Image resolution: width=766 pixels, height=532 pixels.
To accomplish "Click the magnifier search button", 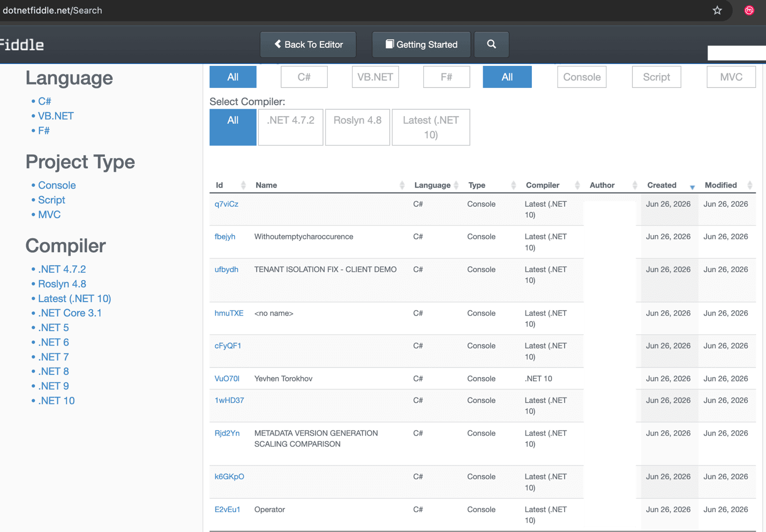I will click(x=491, y=44).
